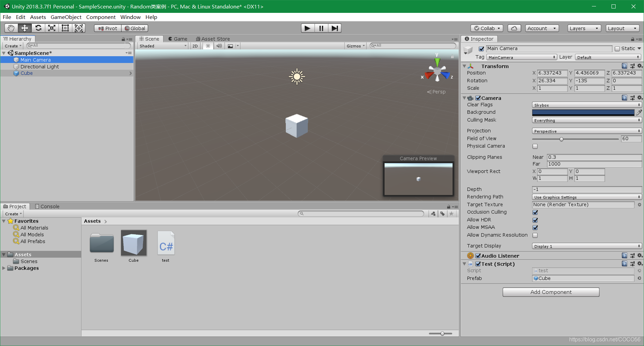Click the Background color swatch
The image size is (644, 346).
pos(583,112)
